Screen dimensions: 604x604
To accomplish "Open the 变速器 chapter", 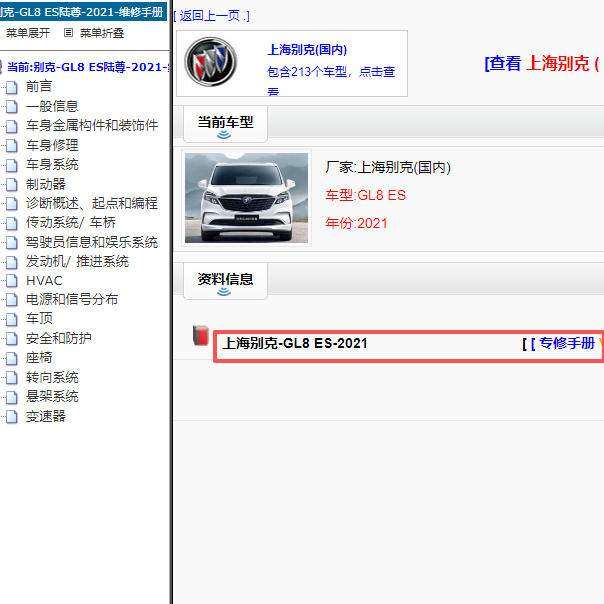I will tap(46, 416).
